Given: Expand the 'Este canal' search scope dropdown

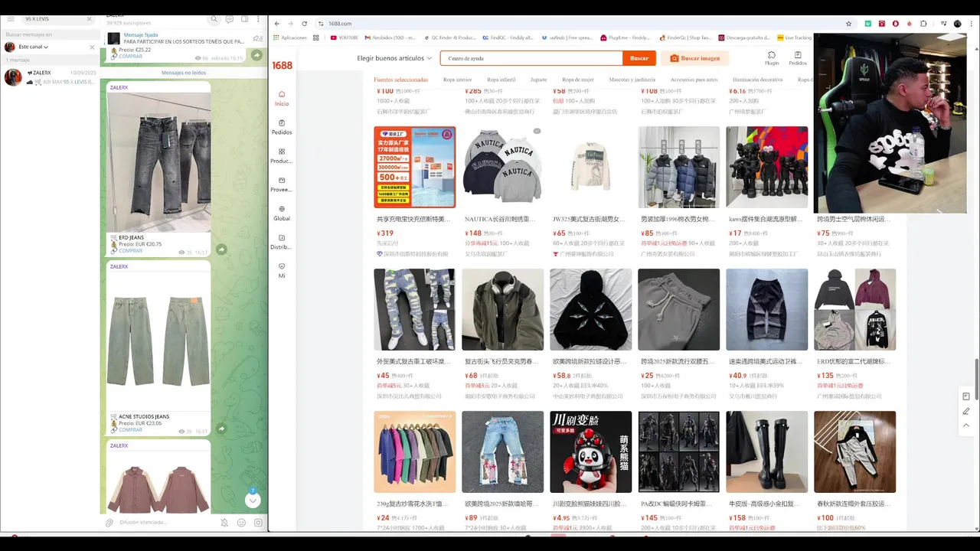Looking at the screenshot, I should [34, 47].
